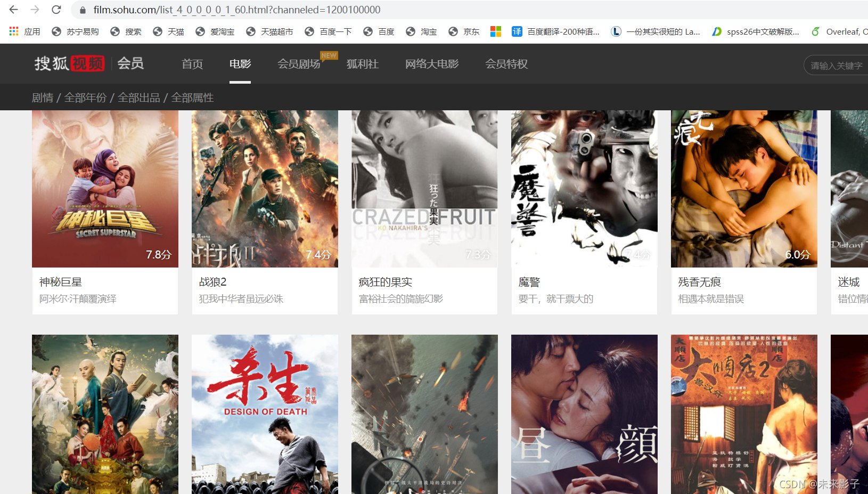
Task: Click the address bar URL
Action: click(x=236, y=10)
